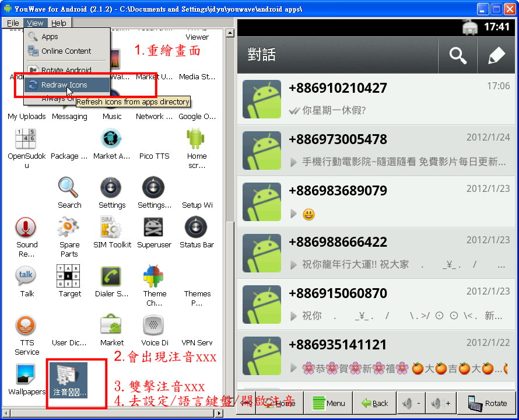Screen dimensions: 519x420
Task: Open the Market shopping bag icon
Action: click(x=111, y=324)
